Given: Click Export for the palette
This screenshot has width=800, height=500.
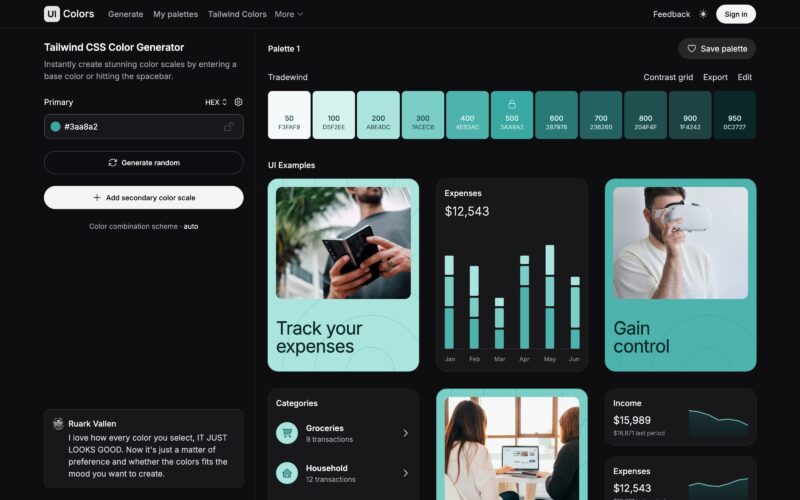Looking at the screenshot, I should tap(715, 77).
